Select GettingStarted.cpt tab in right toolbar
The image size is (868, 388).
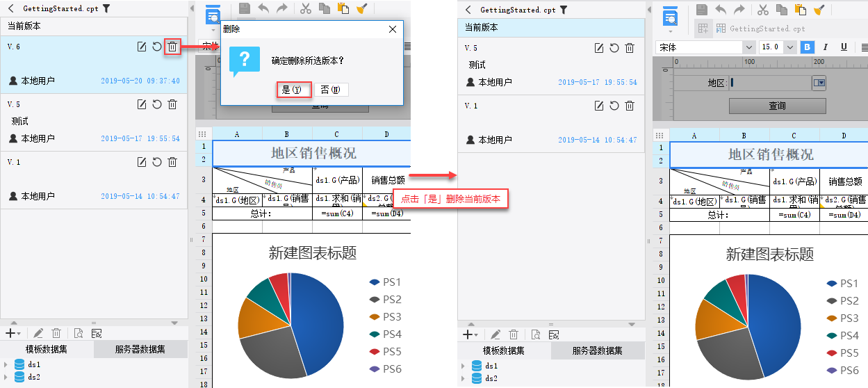pos(760,29)
